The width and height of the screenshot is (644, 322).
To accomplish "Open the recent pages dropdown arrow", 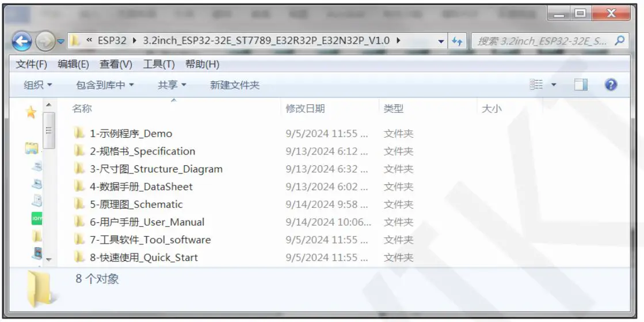I will click(x=61, y=41).
